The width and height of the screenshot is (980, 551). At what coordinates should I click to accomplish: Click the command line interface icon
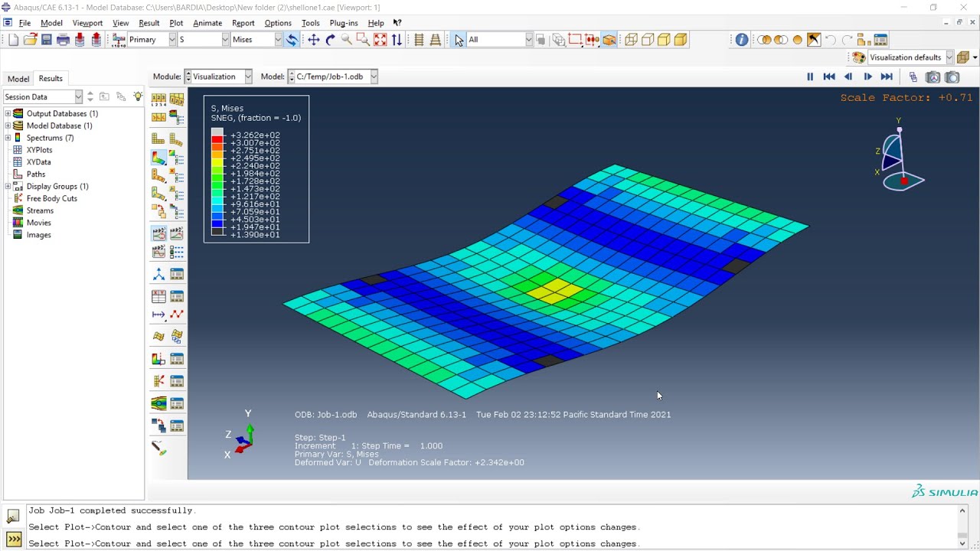(14, 540)
